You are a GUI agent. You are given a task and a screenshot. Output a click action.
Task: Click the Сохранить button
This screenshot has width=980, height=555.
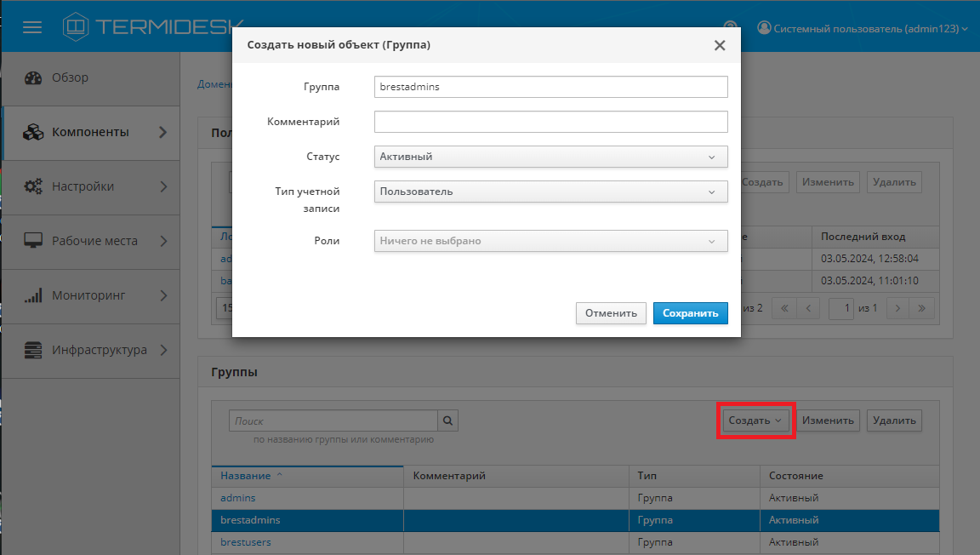[690, 313]
